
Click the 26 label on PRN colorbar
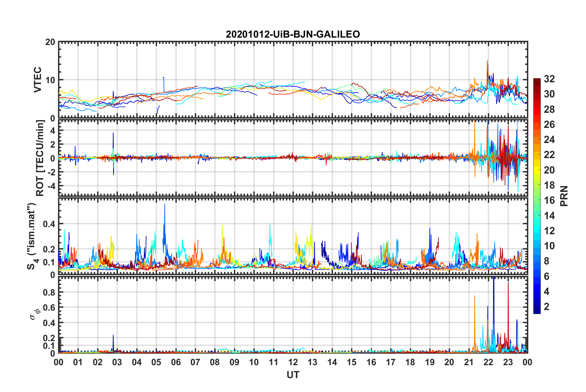click(549, 125)
